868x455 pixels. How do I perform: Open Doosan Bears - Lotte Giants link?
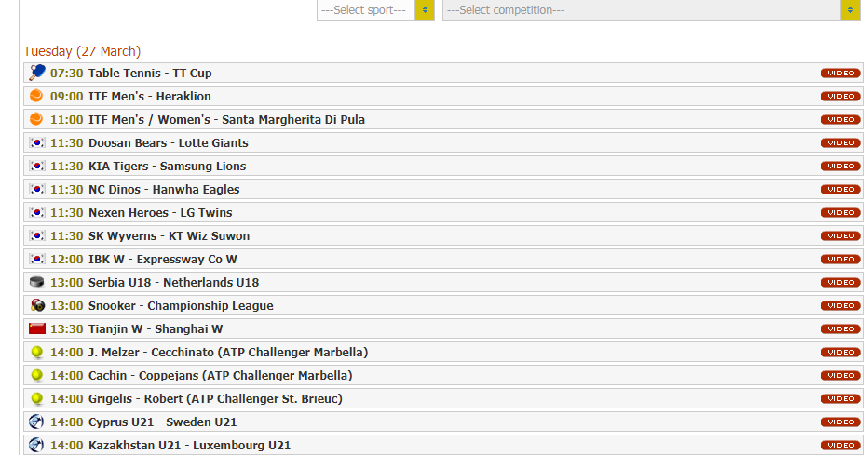click(x=169, y=142)
